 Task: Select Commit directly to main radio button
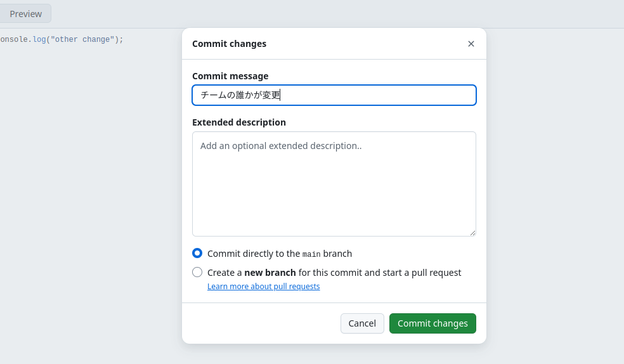pos(197,253)
